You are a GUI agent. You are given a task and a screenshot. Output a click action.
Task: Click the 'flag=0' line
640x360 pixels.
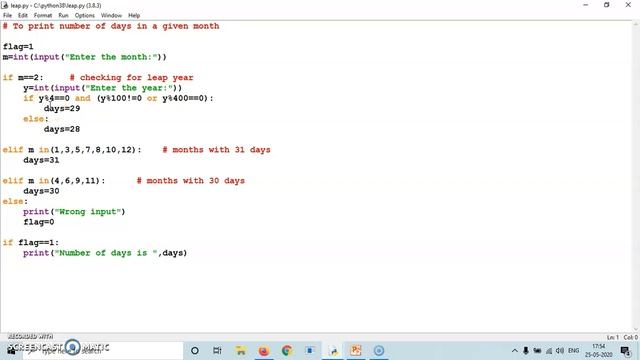[39, 222]
